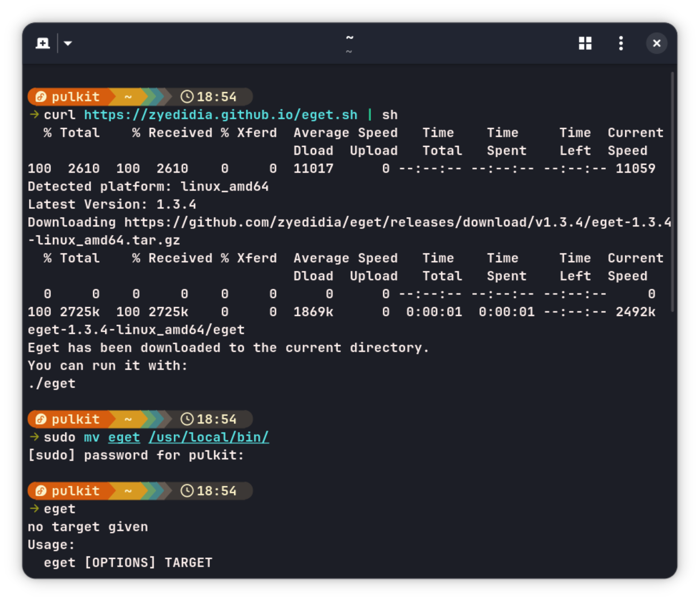Click the clock icon above the sudo command
700x601 pixels.
pyautogui.click(x=187, y=419)
